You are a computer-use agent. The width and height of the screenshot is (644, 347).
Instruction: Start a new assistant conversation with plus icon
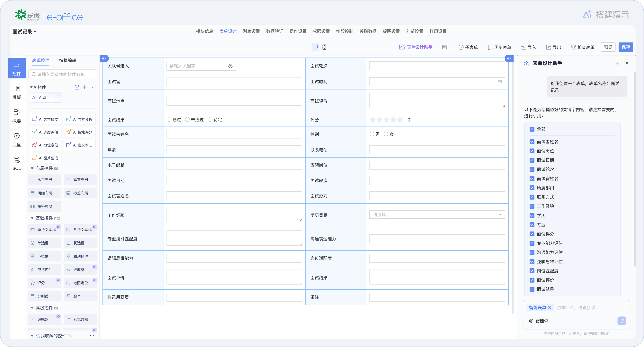pyautogui.click(x=618, y=63)
